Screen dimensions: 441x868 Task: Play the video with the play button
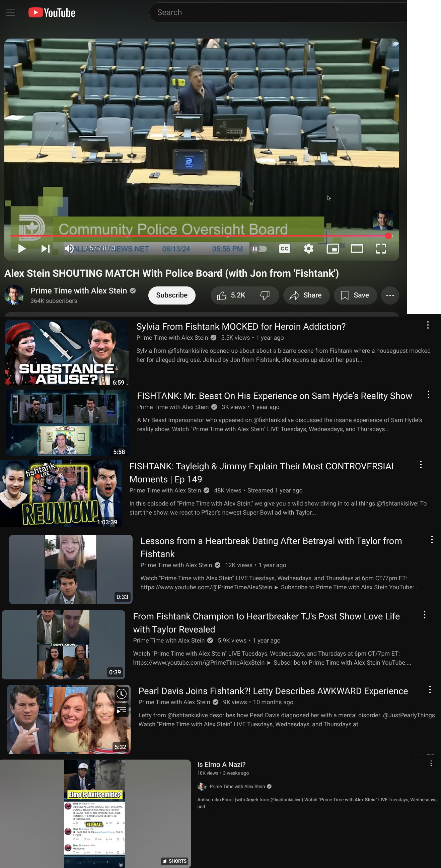coord(22,249)
